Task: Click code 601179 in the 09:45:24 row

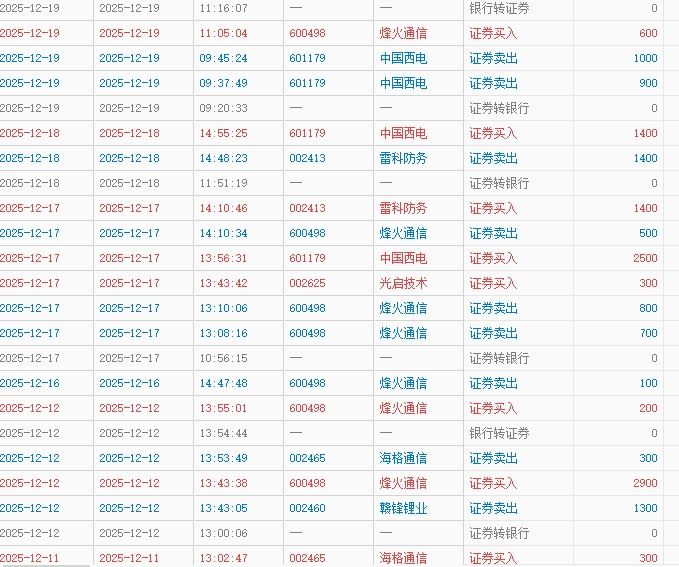Action: click(307, 58)
